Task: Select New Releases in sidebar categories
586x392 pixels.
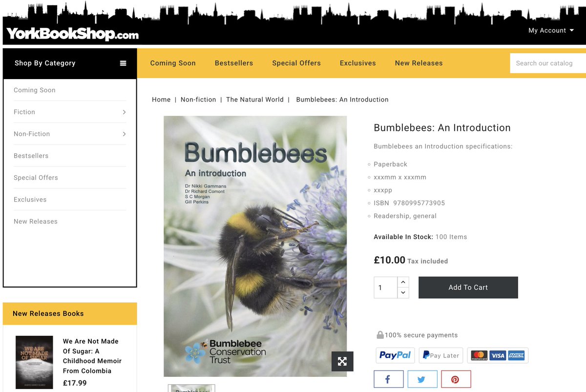Action: point(36,222)
